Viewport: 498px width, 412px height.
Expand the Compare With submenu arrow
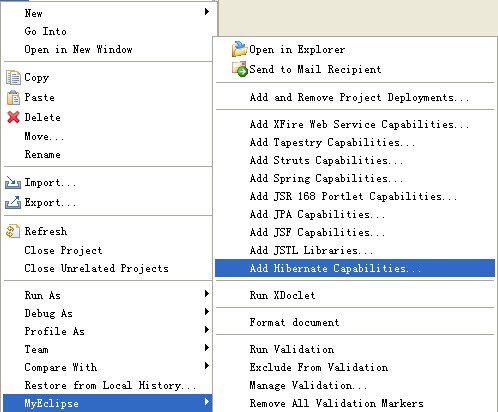point(207,366)
